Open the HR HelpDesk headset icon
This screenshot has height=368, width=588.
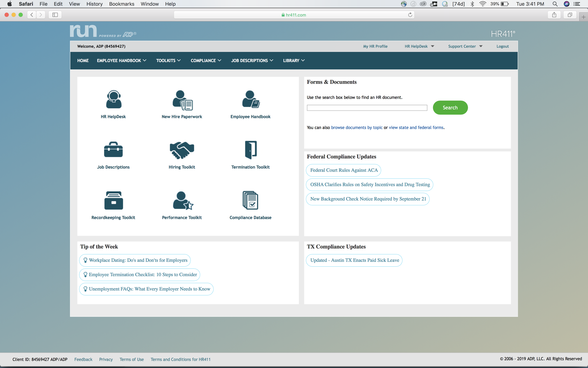114,99
